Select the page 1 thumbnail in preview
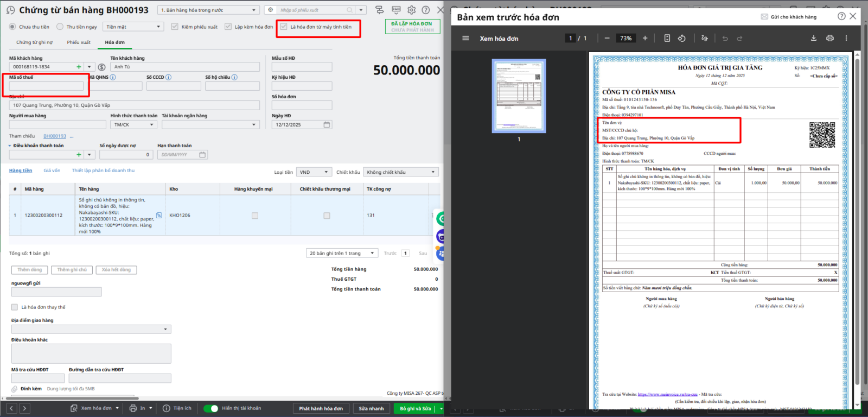 [519, 96]
